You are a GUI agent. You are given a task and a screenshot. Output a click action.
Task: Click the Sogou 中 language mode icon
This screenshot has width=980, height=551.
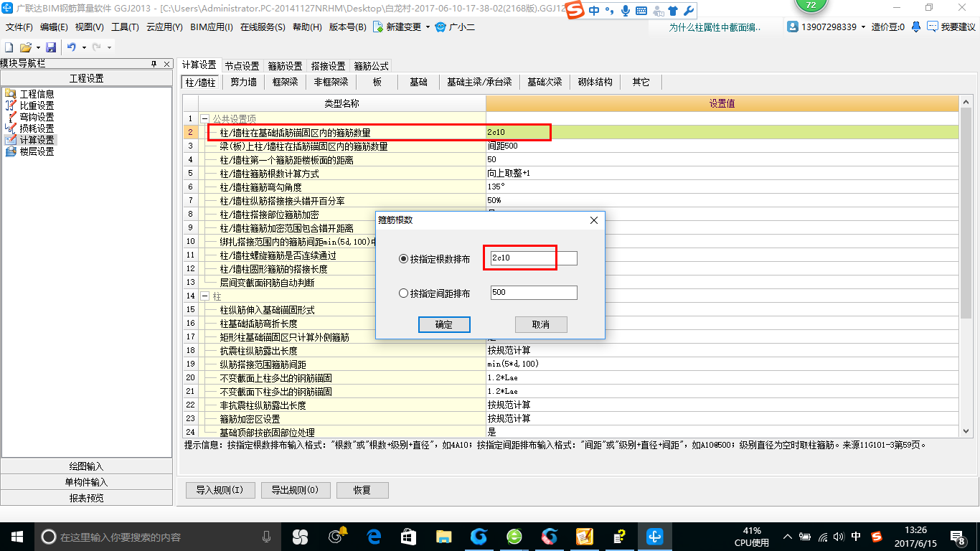pos(595,11)
